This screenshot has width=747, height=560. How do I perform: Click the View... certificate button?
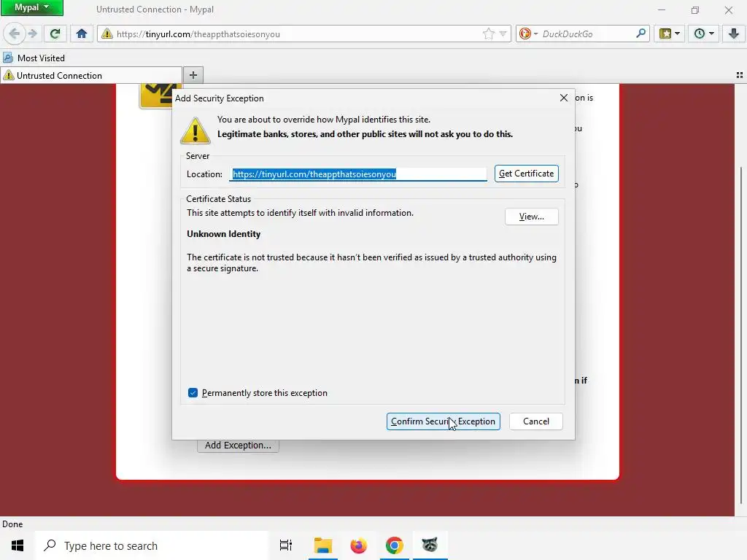pos(532,217)
